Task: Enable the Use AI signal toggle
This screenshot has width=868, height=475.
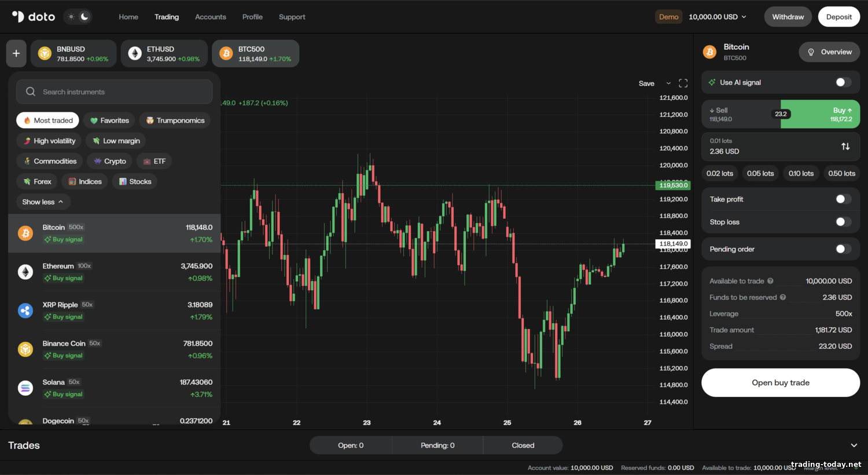Action: pyautogui.click(x=843, y=82)
